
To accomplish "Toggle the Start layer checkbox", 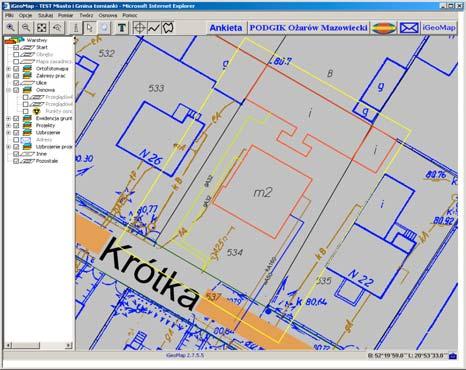I will coord(16,47).
